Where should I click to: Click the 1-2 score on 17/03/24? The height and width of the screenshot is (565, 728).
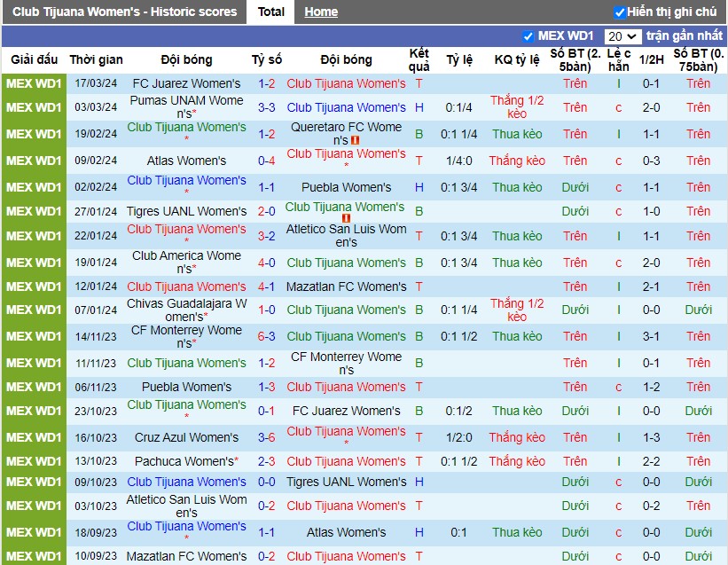pos(267,83)
